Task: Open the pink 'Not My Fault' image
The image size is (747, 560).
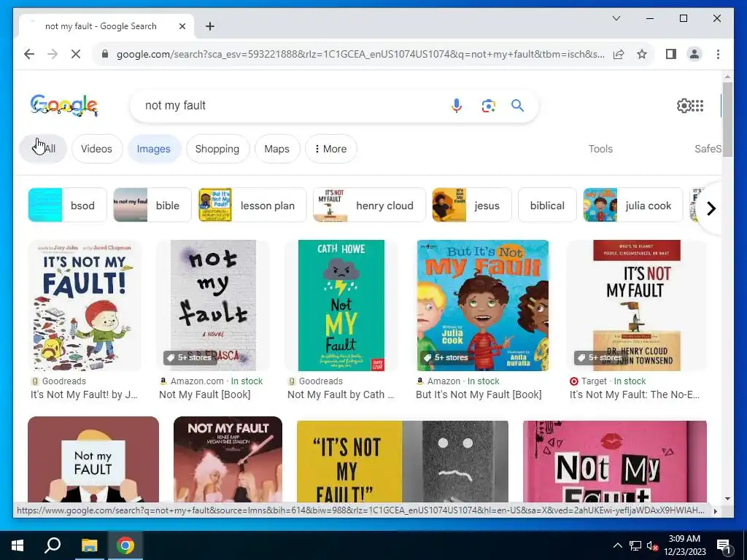Action: (x=614, y=462)
